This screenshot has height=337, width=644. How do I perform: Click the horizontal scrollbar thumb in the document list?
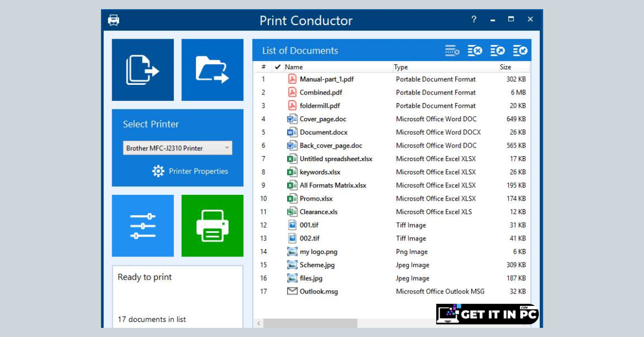tap(310, 324)
